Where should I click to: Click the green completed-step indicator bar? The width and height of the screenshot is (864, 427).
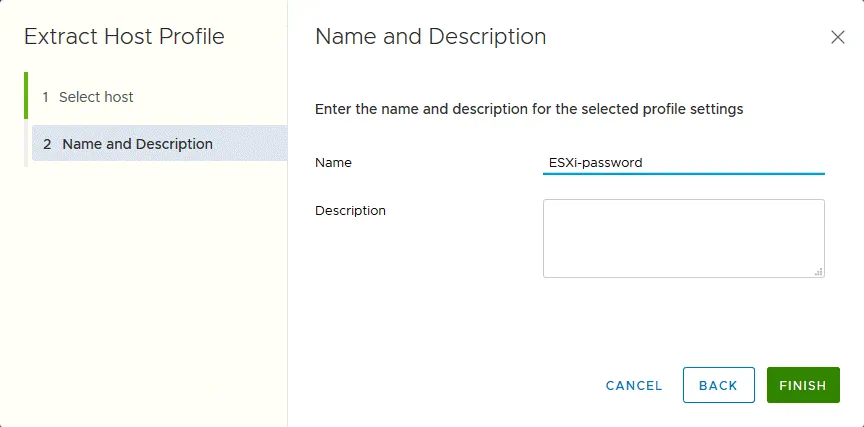(x=26, y=96)
